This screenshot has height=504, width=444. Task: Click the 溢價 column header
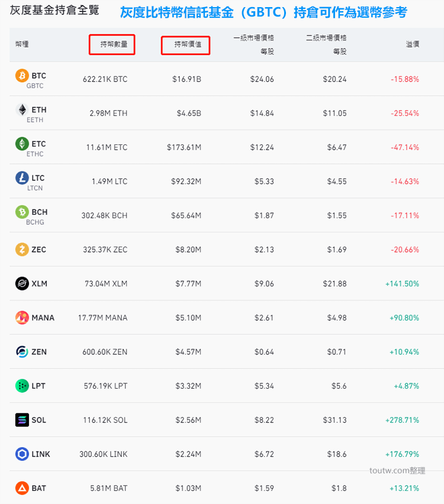point(413,44)
